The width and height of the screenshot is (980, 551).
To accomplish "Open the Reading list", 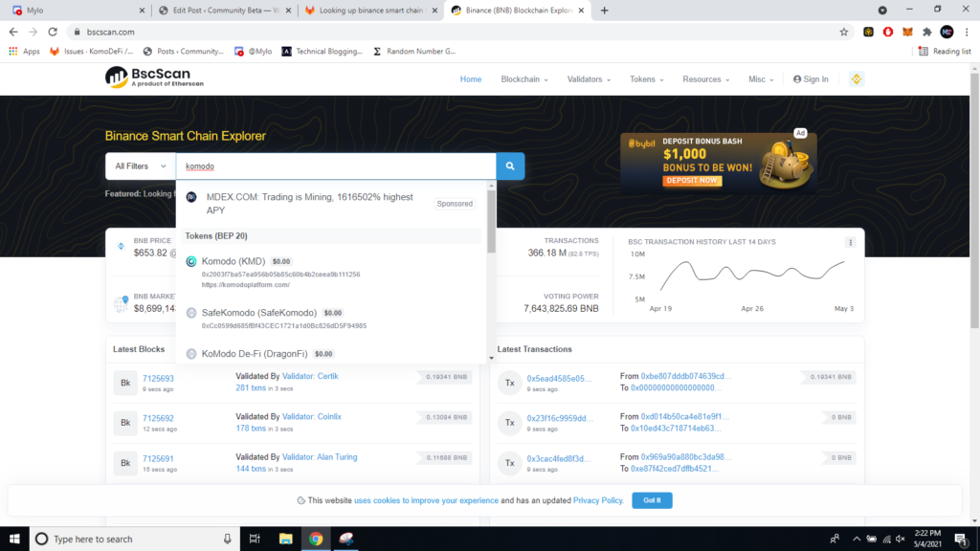I will (x=945, y=52).
